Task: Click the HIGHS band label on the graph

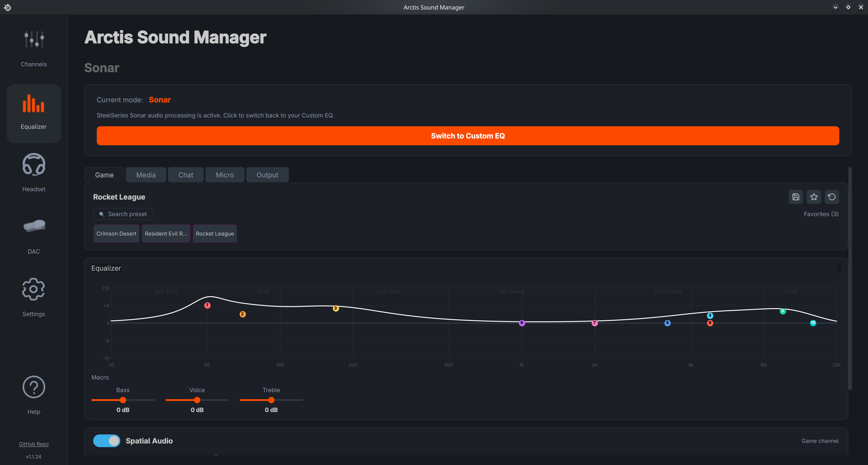Action: pyautogui.click(x=791, y=292)
